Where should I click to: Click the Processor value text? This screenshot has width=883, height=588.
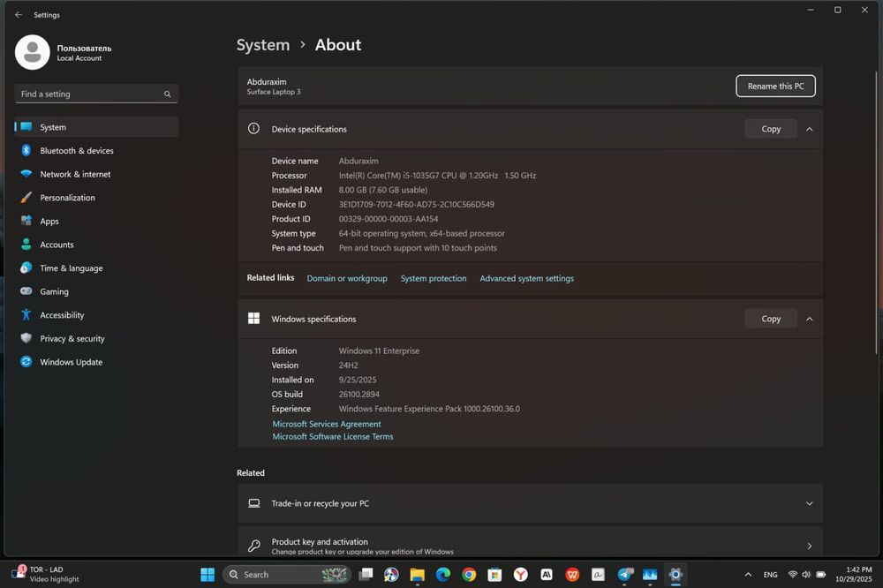(437, 176)
